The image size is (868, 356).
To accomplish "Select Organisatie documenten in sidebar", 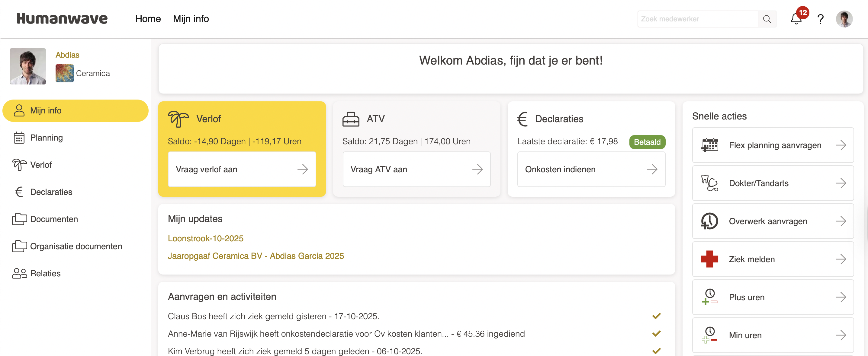I will 76,246.
